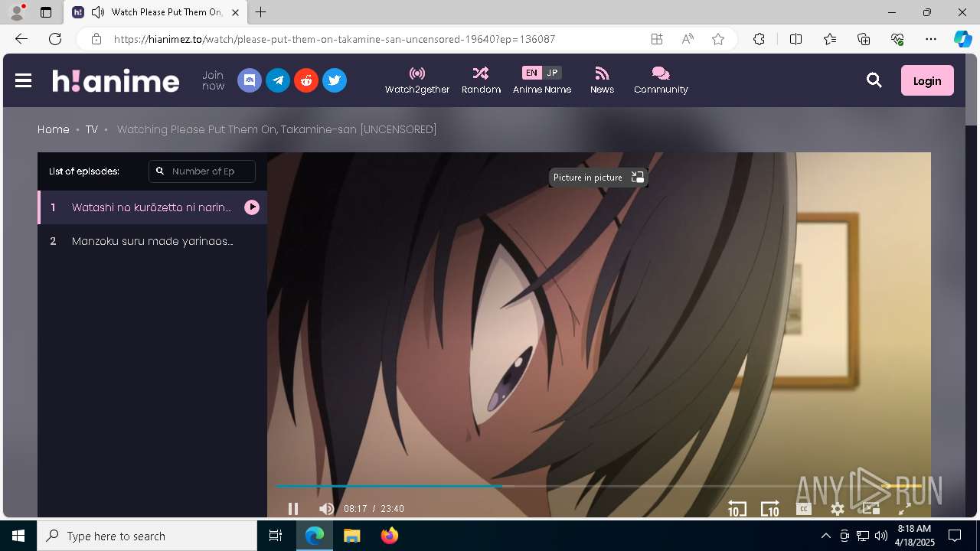Click the Login button
980x551 pixels.
pos(927,80)
